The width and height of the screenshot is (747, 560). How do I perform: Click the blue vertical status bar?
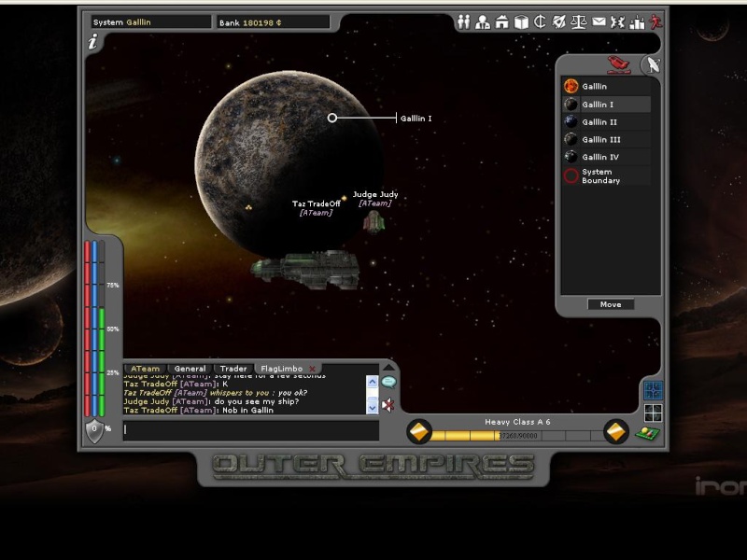pyautogui.click(x=95, y=329)
